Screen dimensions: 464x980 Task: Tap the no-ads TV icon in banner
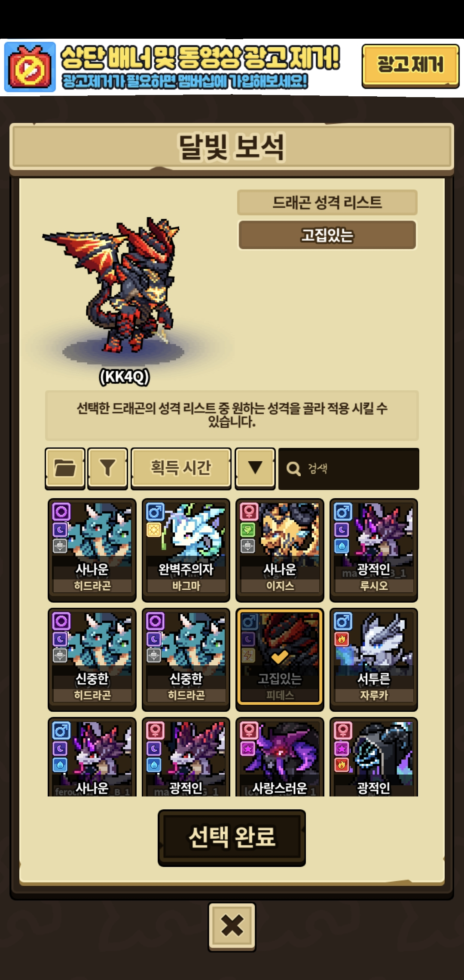(30, 67)
